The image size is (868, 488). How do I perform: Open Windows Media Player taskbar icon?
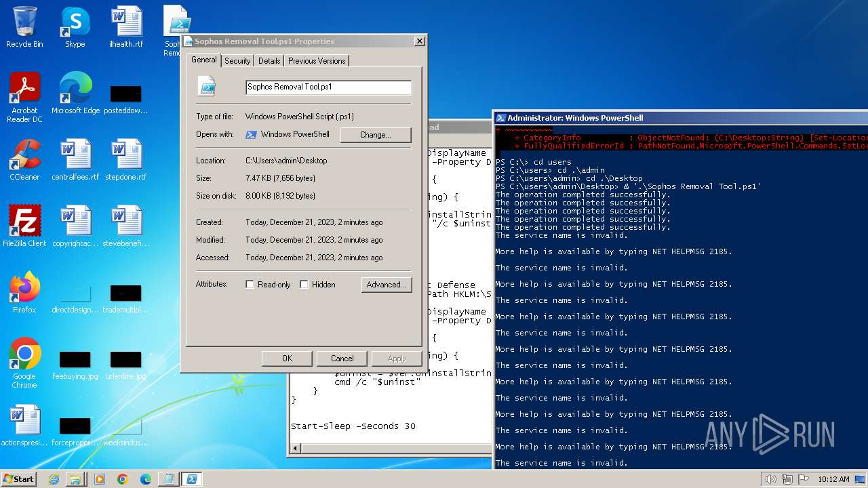coord(100,479)
